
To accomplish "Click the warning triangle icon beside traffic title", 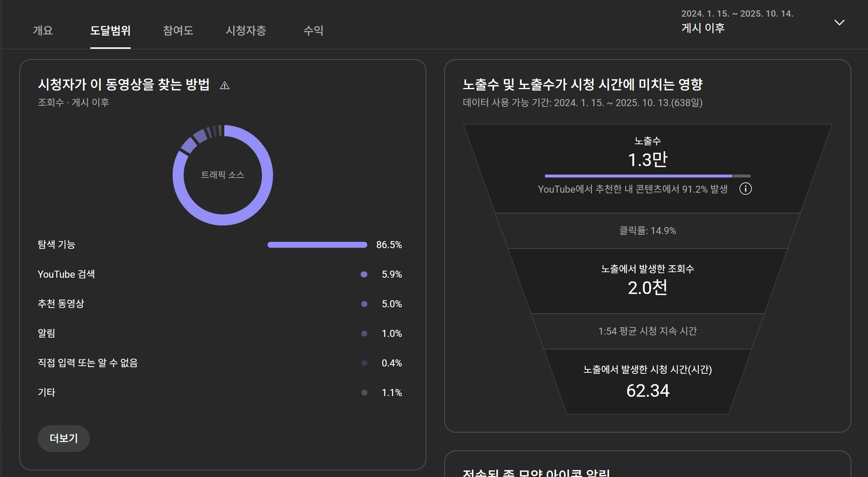I will 224,86.
